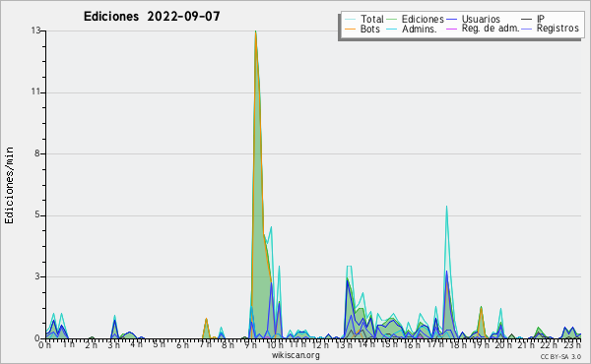This screenshot has height=364, width=591.
Task: Click the 10 h x-axis label
Action: [275, 345]
